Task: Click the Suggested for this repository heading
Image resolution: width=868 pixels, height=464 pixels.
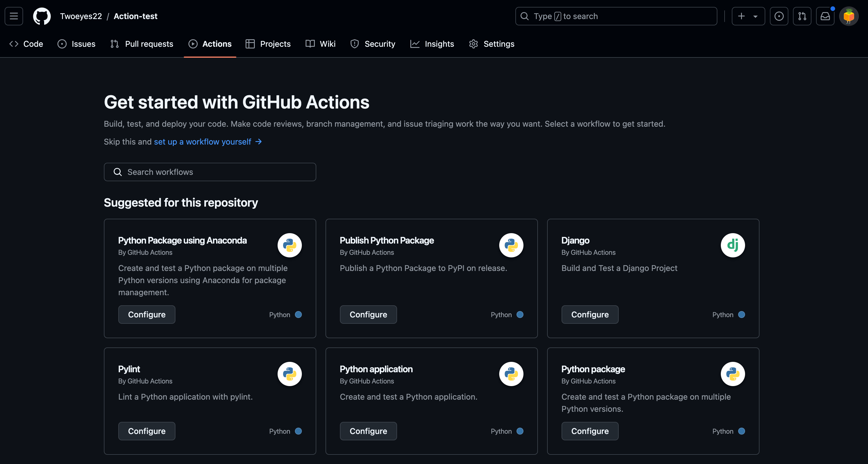Action: pyautogui.click(x=181, y=203)
